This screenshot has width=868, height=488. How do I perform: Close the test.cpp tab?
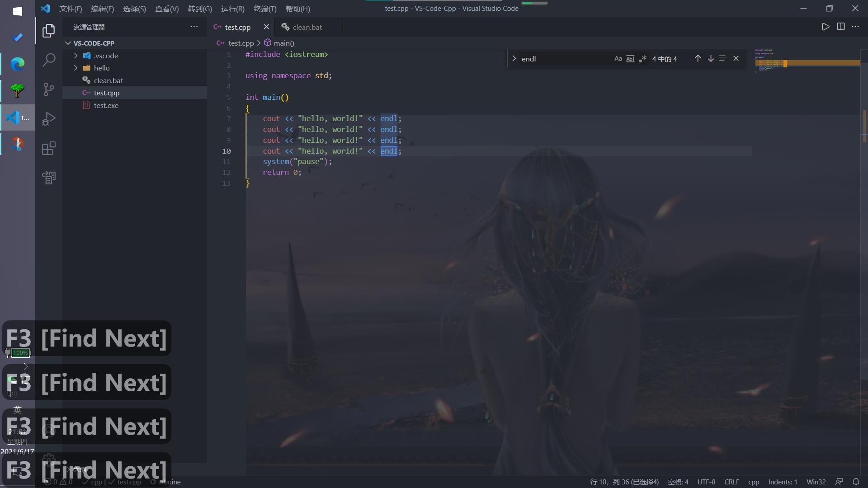point(266,27)
